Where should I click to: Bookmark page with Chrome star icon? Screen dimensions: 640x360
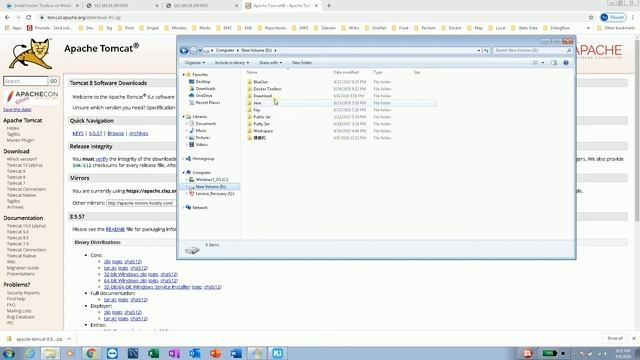click(x=591, y=18)
